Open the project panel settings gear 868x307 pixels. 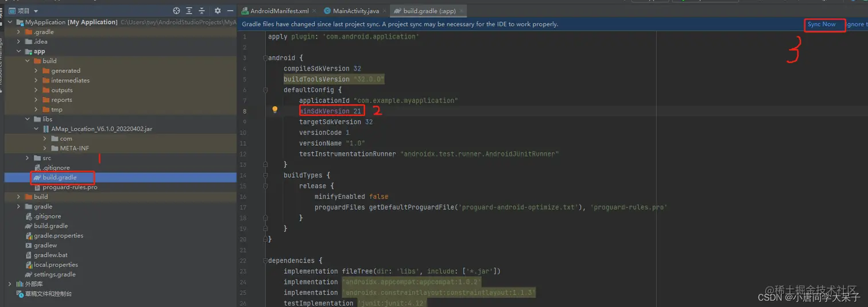pos(218,11)
